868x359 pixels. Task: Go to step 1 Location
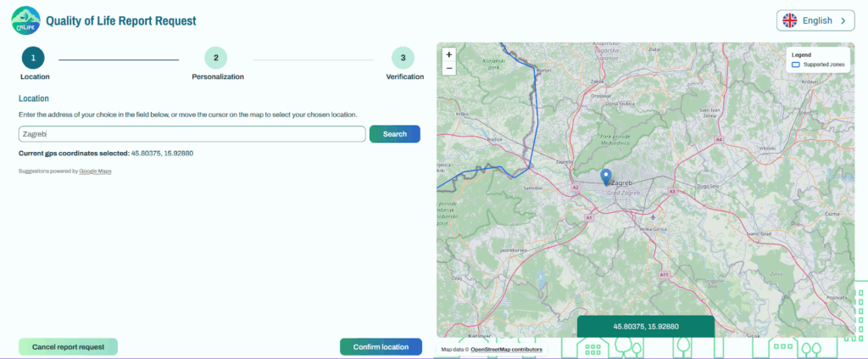click(x=33, y=59)
